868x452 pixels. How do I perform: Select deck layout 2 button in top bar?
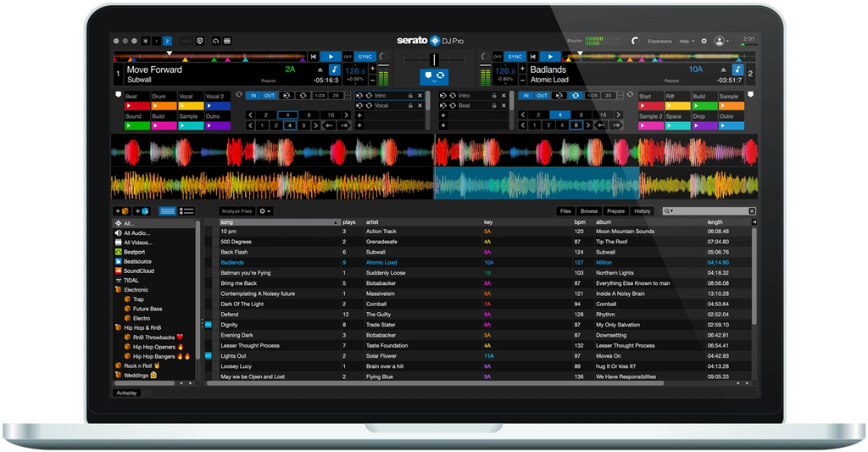(167, 41)
